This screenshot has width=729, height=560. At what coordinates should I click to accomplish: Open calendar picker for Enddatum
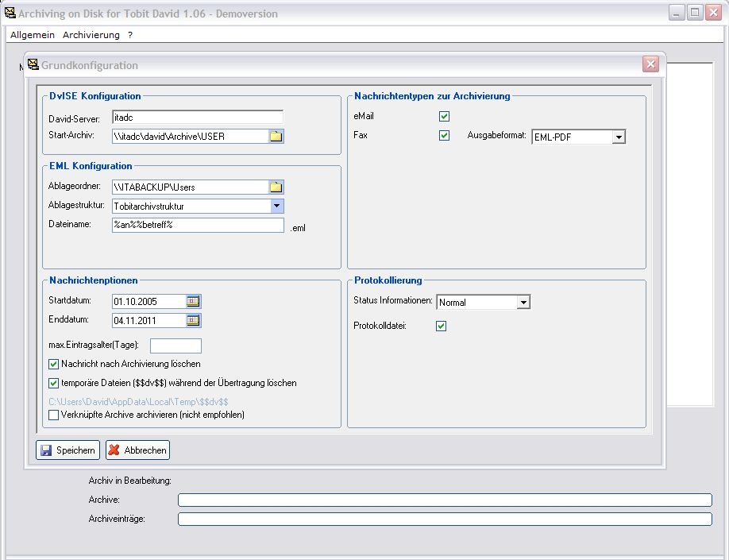(x=193, y=320)
